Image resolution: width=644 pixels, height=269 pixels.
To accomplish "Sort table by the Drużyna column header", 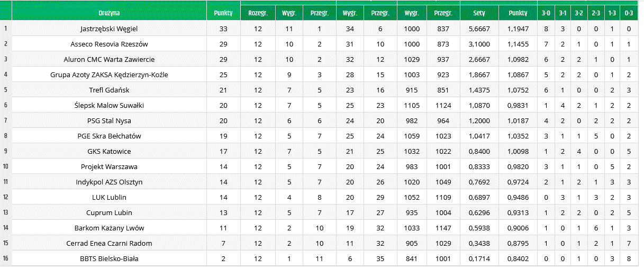I will 109,13.
